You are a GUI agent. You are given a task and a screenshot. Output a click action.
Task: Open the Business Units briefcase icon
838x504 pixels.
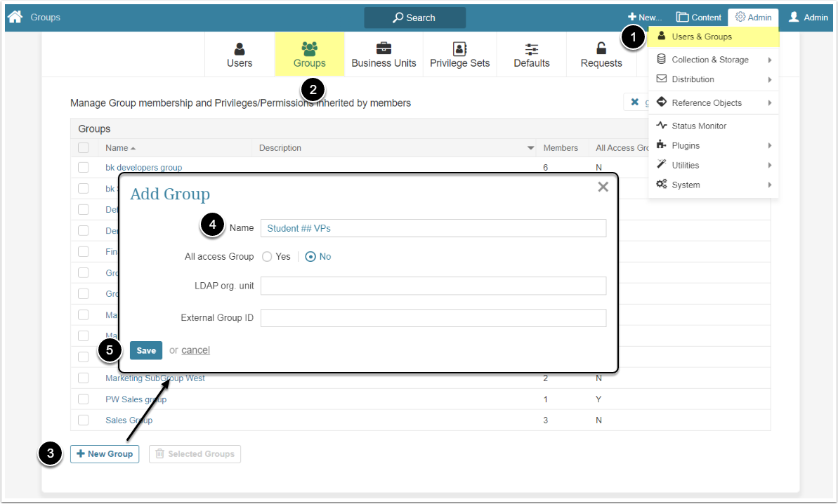point(384,49)
